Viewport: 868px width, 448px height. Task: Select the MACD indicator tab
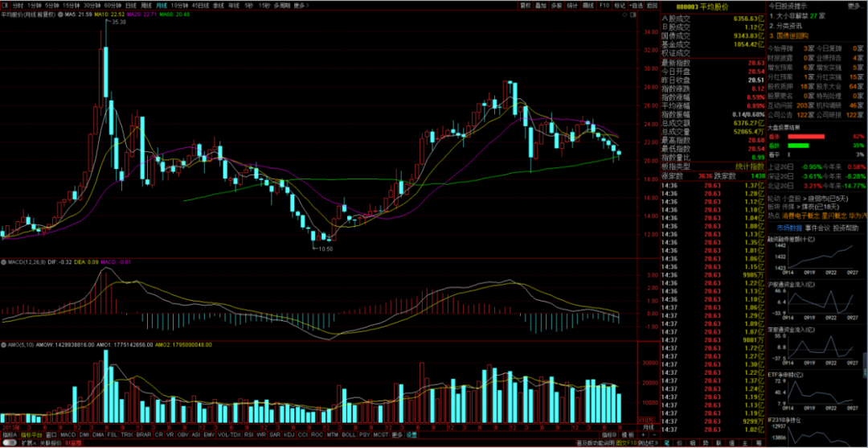coord(68,434)
